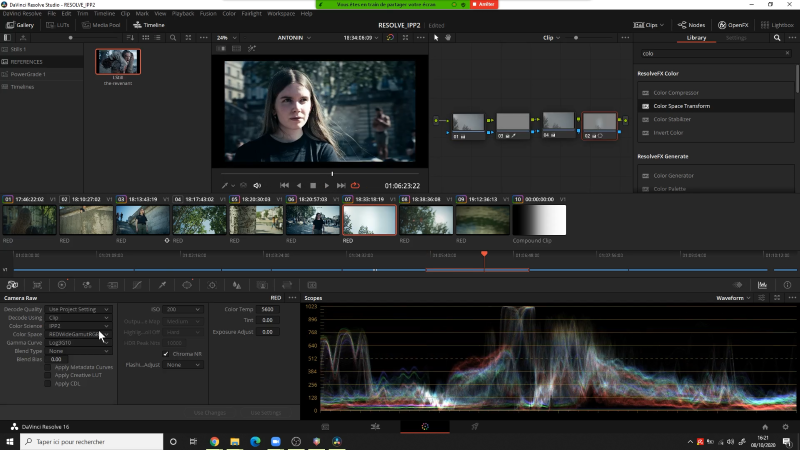Select Color Space Transform effect

coord(716,106)
